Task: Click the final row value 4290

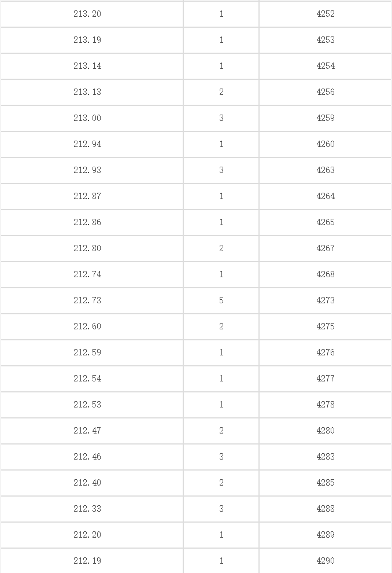Action: 326,561
